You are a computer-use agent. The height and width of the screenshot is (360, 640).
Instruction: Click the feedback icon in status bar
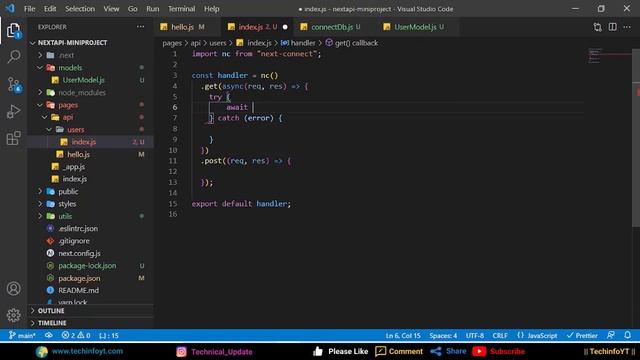611,335
